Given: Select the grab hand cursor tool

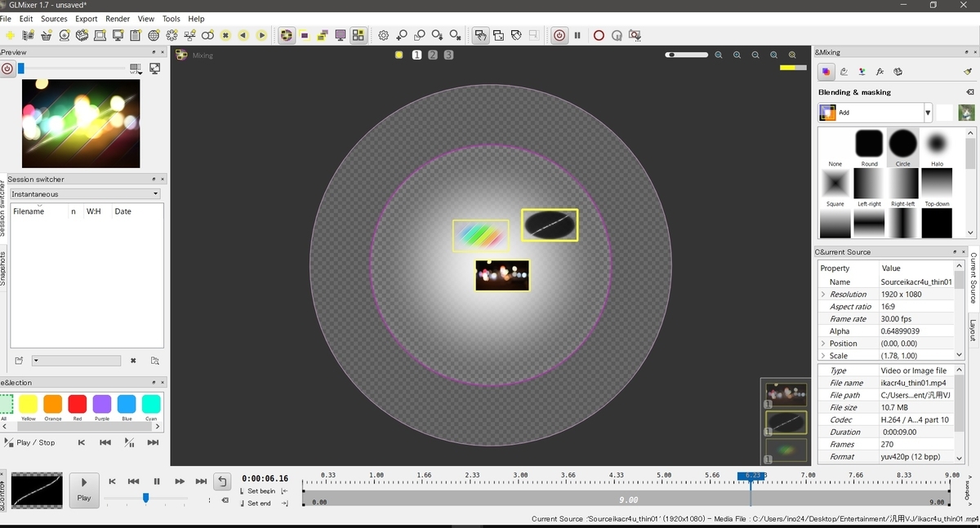Looking at the screenshot, I should coord(480,35).
